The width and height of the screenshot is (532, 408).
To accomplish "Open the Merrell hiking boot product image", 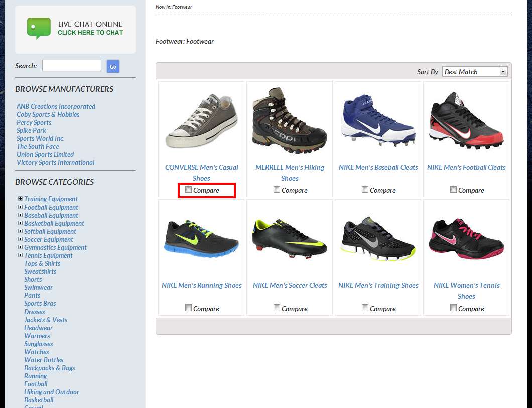I will [290, 121].
